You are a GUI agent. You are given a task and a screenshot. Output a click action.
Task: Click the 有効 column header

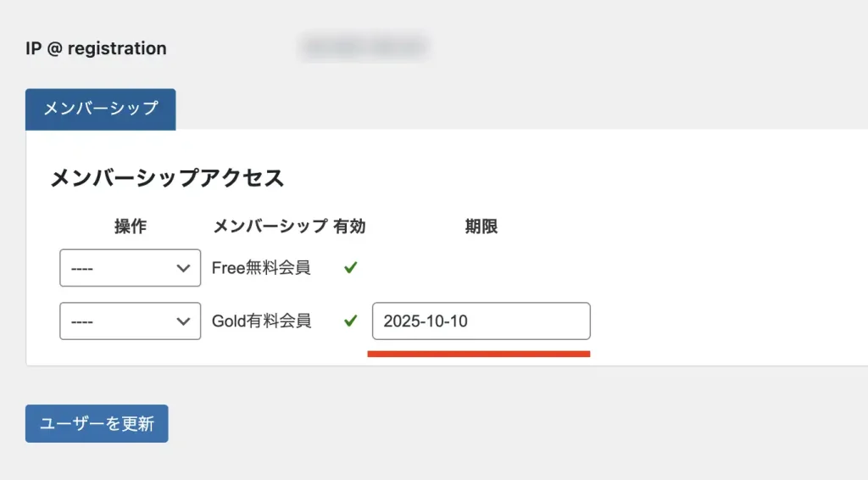[x=350, y=226]
